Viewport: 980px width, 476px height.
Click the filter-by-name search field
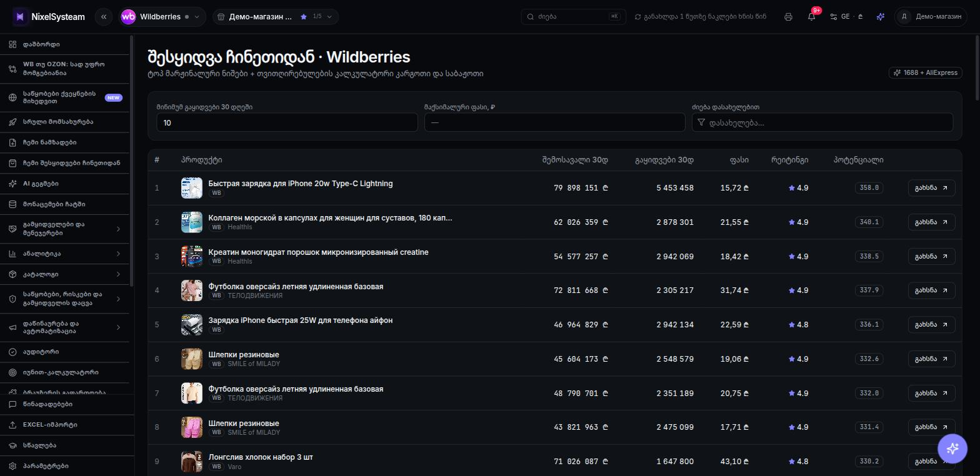click(x=822, y=122)
